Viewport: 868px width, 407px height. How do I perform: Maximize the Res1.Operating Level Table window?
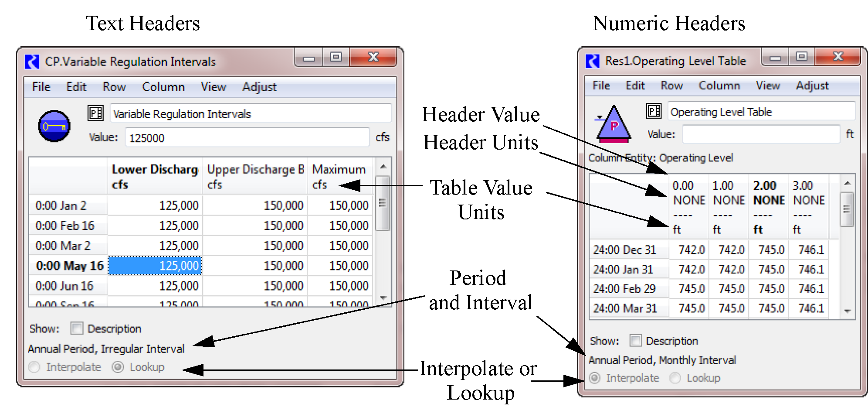point(801,57)
